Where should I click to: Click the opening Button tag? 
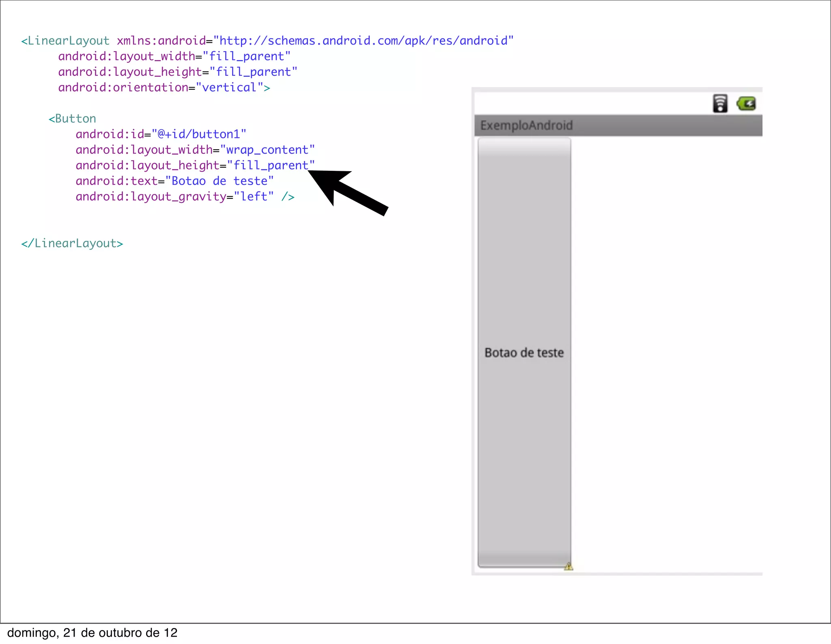click(72, 118)
